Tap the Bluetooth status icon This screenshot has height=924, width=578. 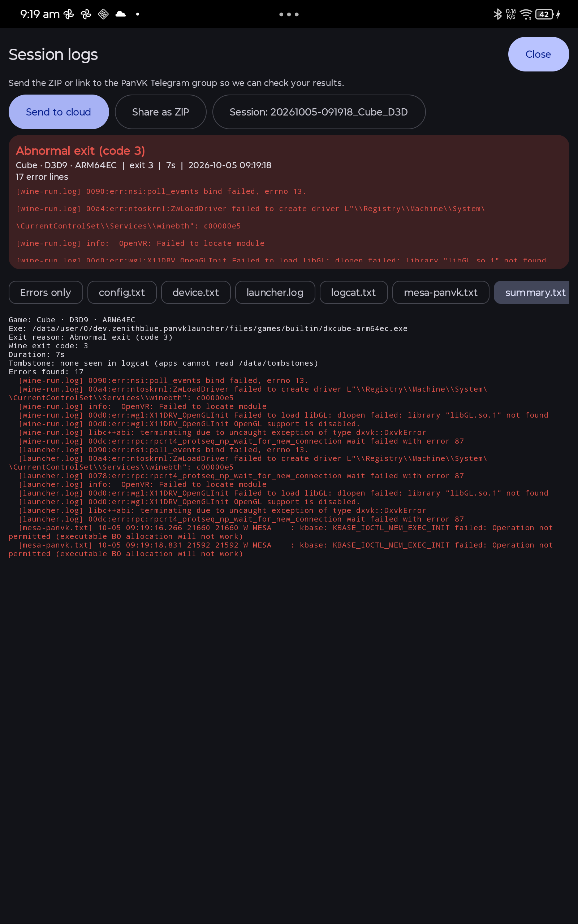(497, 14)
